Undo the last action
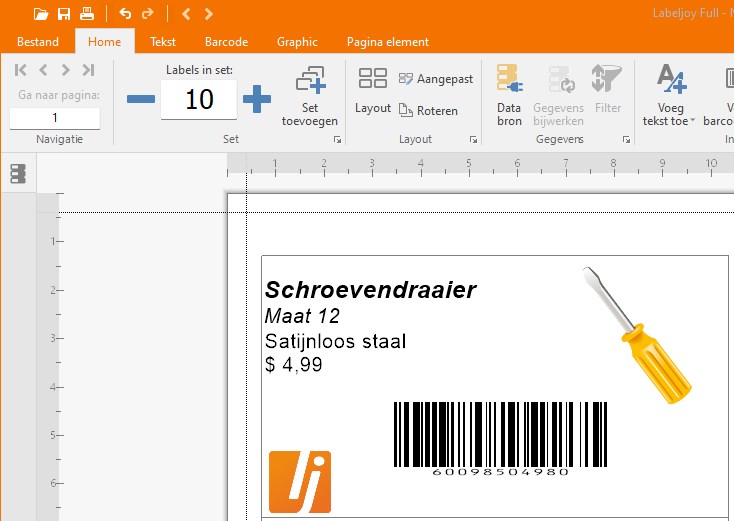 125,14
